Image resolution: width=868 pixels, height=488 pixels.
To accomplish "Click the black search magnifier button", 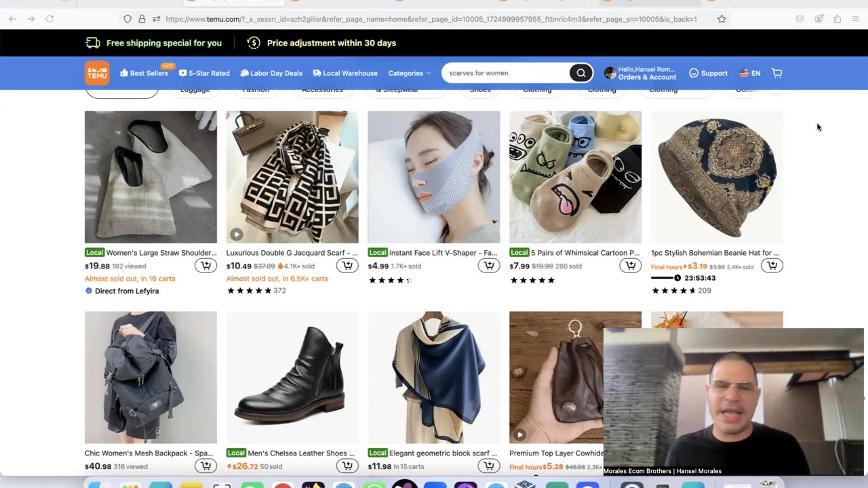I will pos(580,73).
